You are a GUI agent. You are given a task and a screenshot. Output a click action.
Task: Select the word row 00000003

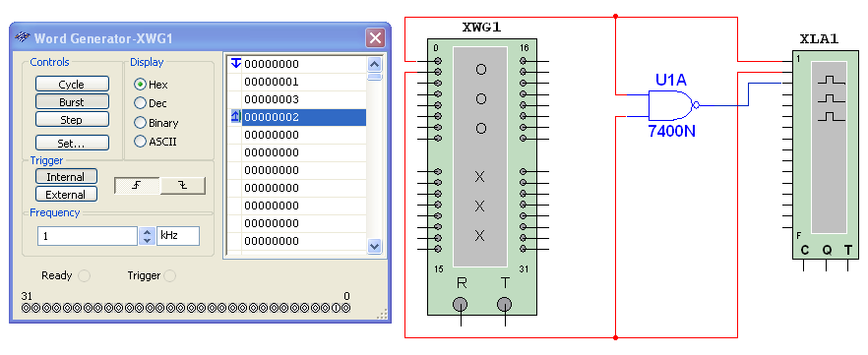point(304,99)
